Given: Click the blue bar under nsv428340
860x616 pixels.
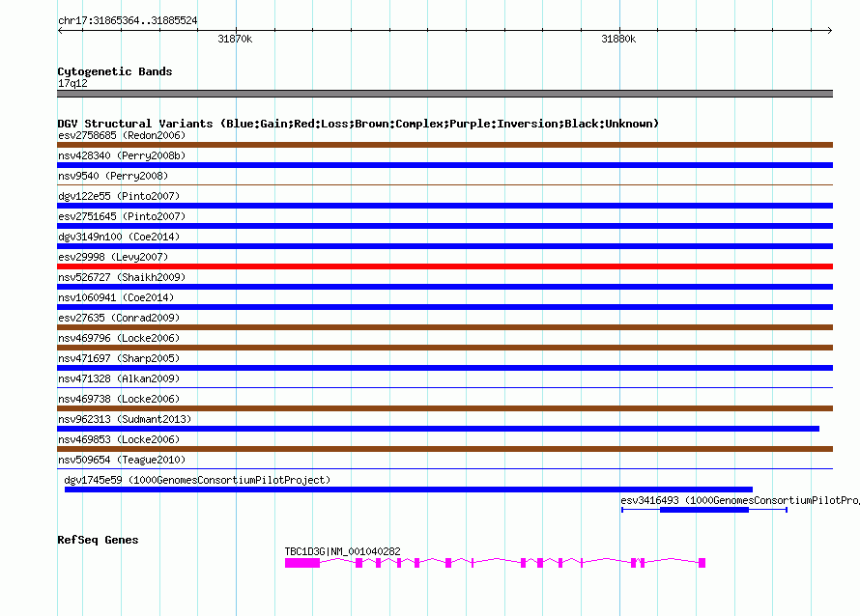Looking at the screenshot, I should coord(444,165).
